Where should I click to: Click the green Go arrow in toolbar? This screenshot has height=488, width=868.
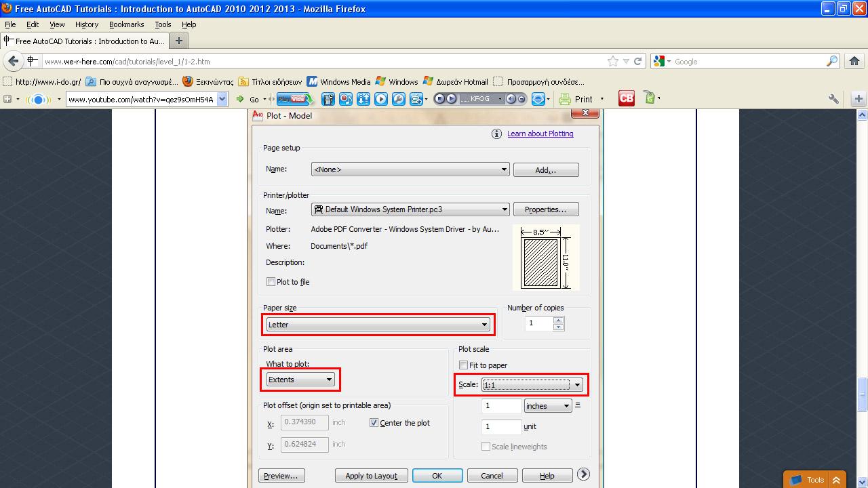point(240,99)
